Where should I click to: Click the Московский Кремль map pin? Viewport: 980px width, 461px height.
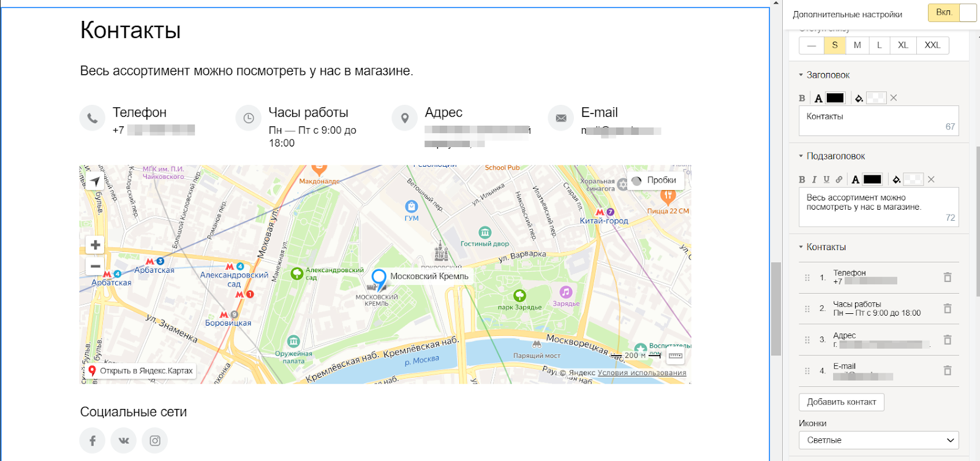(379, 280)
